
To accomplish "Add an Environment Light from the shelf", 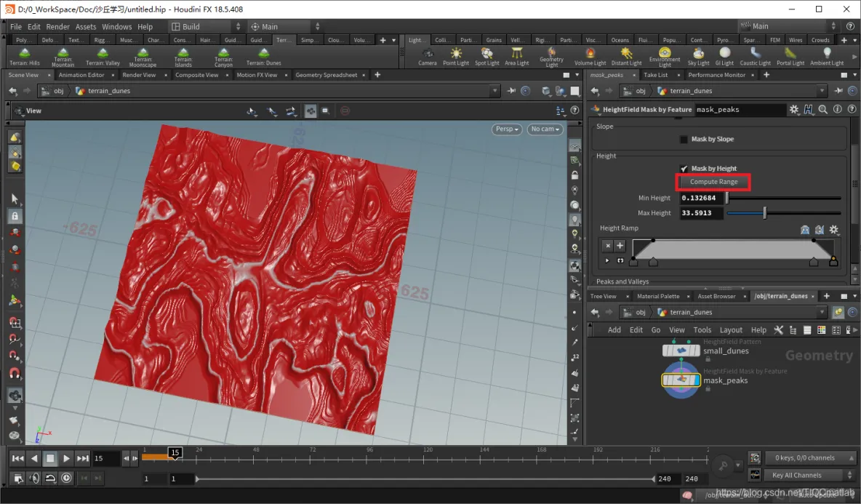I will click(x=665, y=57).
